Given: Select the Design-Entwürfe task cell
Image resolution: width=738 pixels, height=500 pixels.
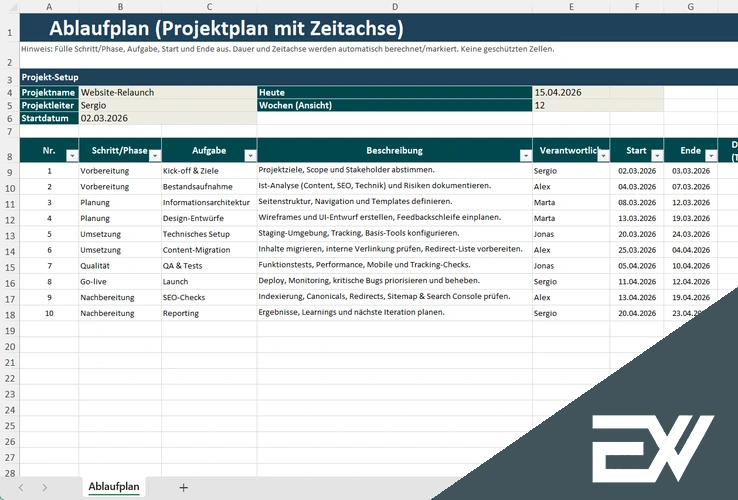Looking at the screenshot, I should click(x=209, y=218).
